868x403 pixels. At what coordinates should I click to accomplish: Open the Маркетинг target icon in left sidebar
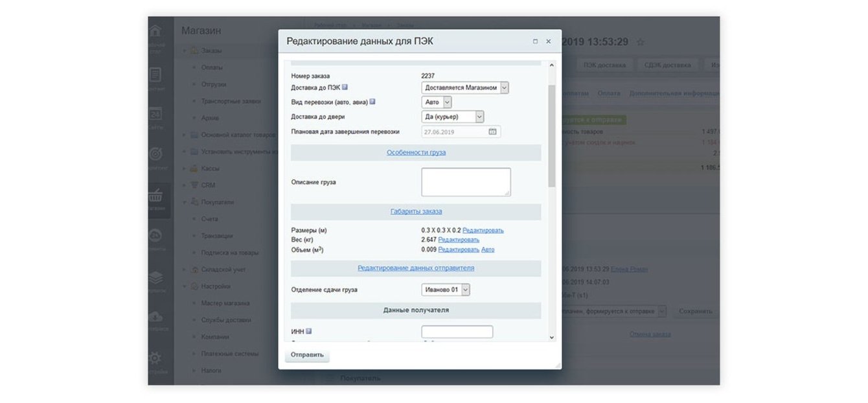tap(155, 154)
